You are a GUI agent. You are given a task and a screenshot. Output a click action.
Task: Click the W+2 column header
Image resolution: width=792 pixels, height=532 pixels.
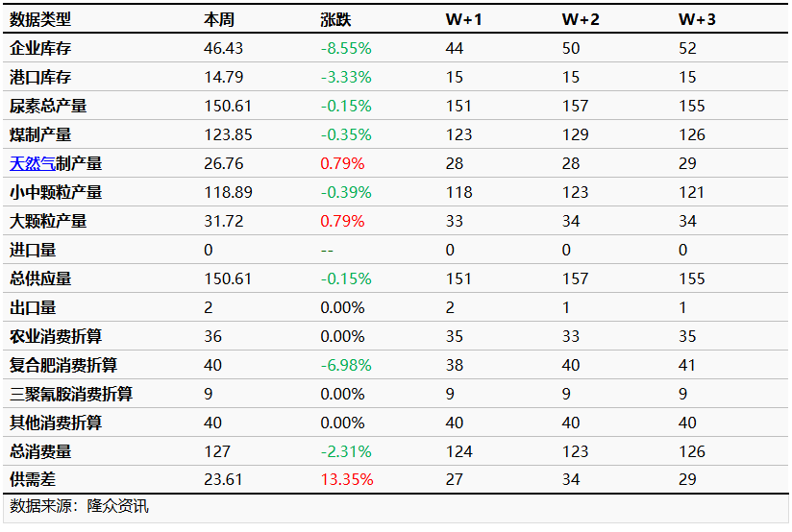tap(580, 19)
